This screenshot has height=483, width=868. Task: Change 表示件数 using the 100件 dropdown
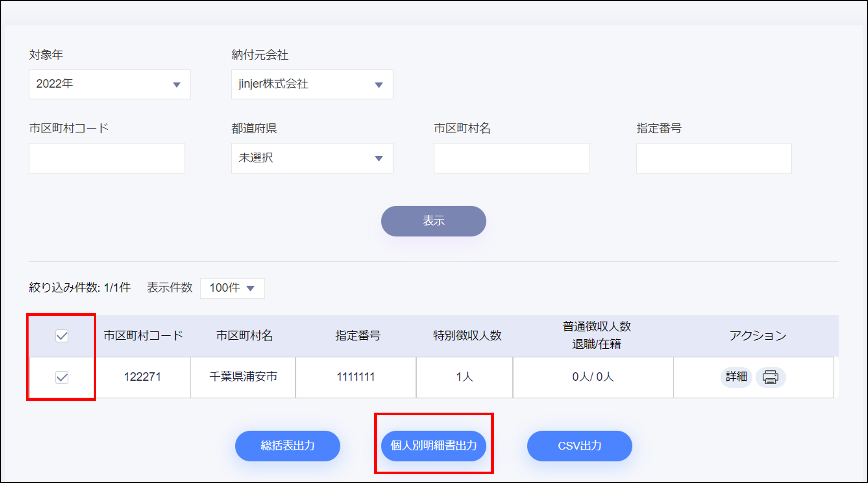pyautogui.click(x=232, y=288)
